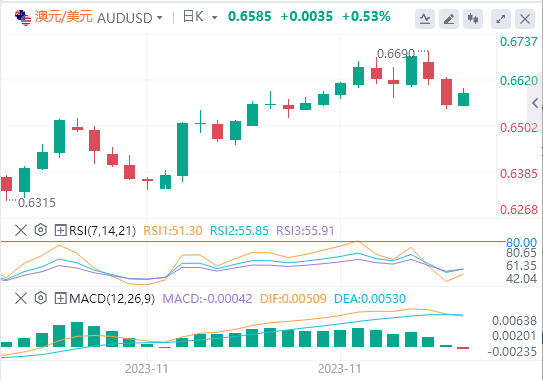
Task: Open the indicator chart icon in toolbar
Action: tap(425, 19)
